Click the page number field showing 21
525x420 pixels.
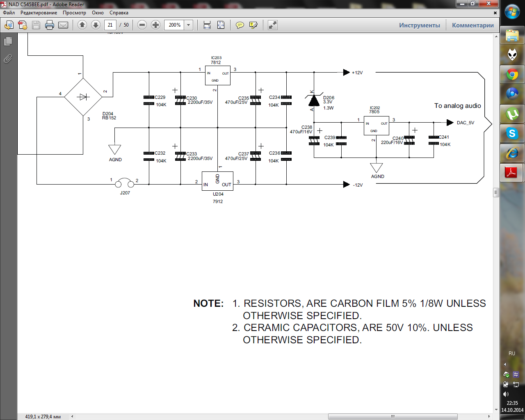[x=110, y=25]
